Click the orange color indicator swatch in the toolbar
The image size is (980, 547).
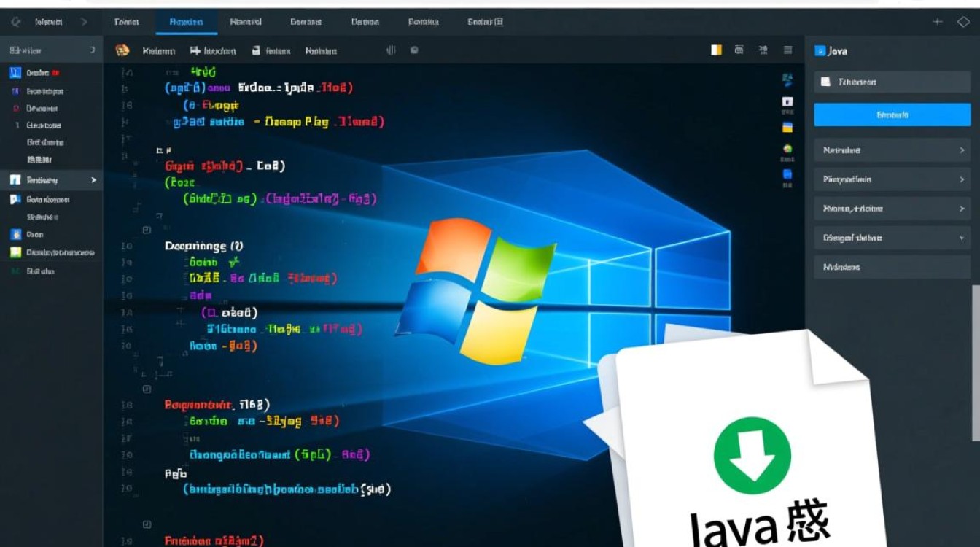(x=716, y=50)
